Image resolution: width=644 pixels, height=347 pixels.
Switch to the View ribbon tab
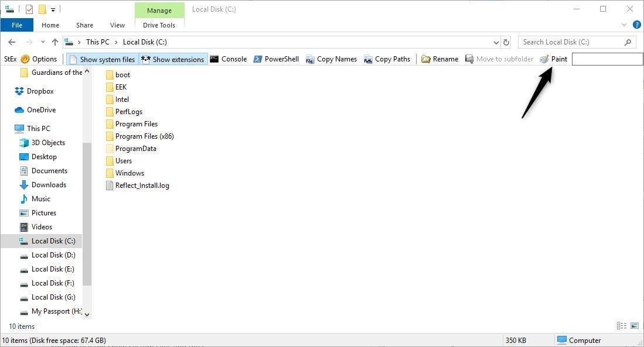(117, 25)
